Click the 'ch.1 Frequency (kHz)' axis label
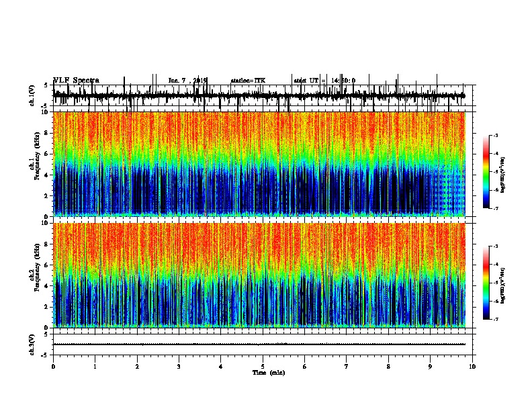The width and height of the screenshot is (532, 411). click(34, 156)
